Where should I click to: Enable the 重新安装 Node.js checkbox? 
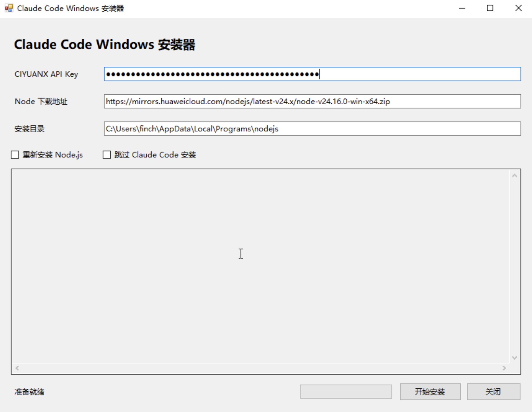(15, 155)
